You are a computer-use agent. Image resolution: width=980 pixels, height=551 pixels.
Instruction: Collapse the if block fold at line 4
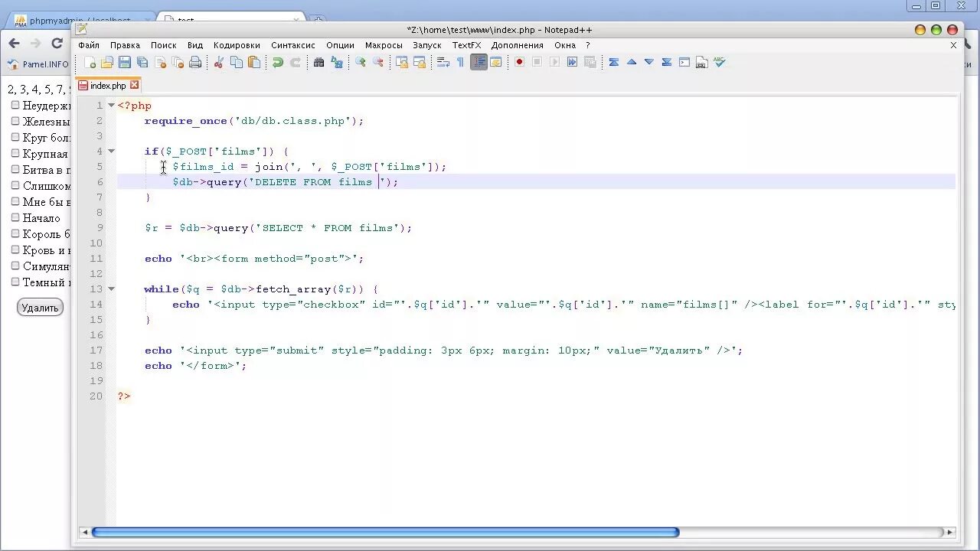111,152
